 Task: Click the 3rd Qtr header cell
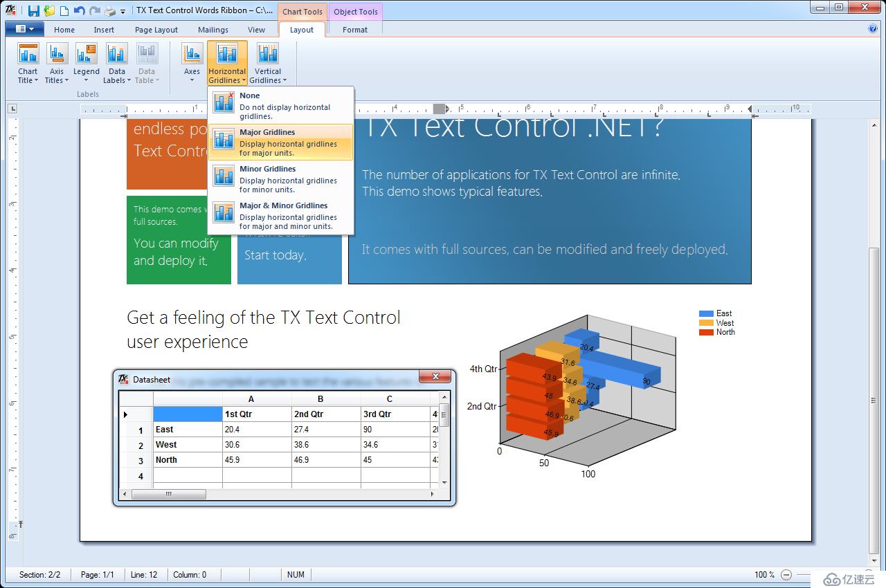(x=395, y=414)
